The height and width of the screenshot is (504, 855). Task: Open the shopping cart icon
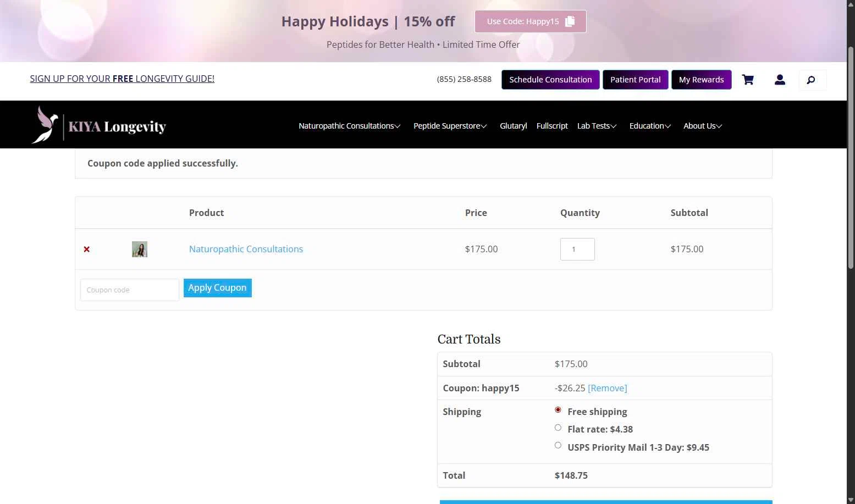point(748,80)
